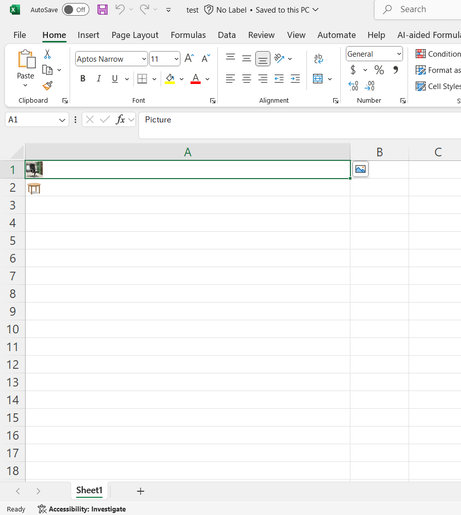Screen dimensions: 461x515
Task: Click the Percent Style icon
Action: [379, 70]
